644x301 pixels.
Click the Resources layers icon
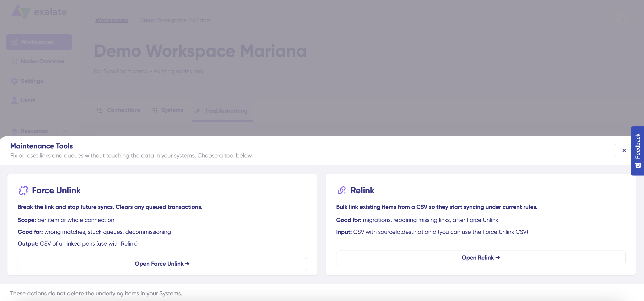pyautogui.click(x=14, y=131)
